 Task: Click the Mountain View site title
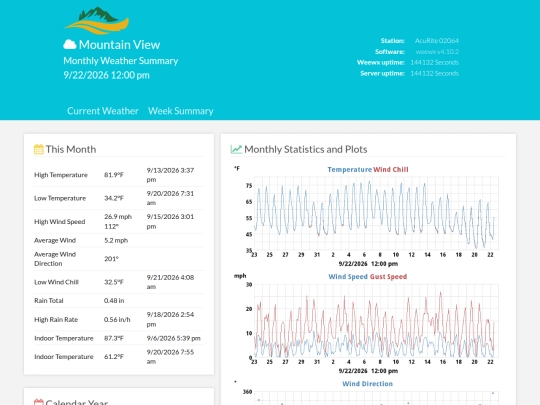[119, 44]
